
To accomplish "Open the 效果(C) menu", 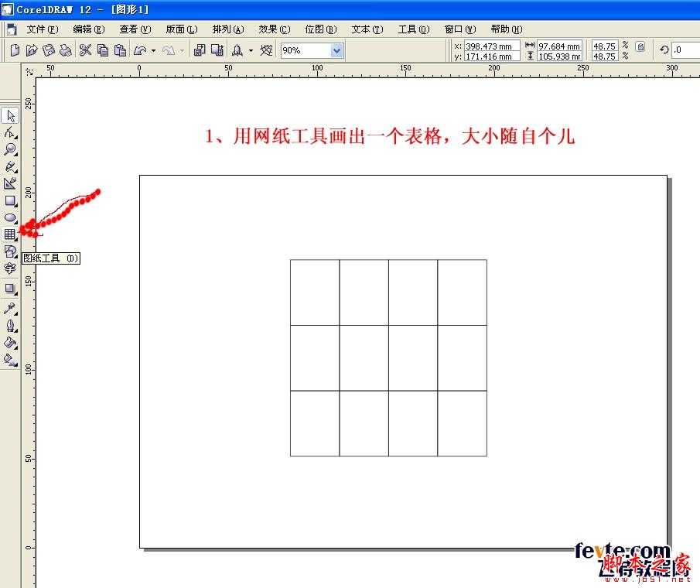I will tap(275, 29).
